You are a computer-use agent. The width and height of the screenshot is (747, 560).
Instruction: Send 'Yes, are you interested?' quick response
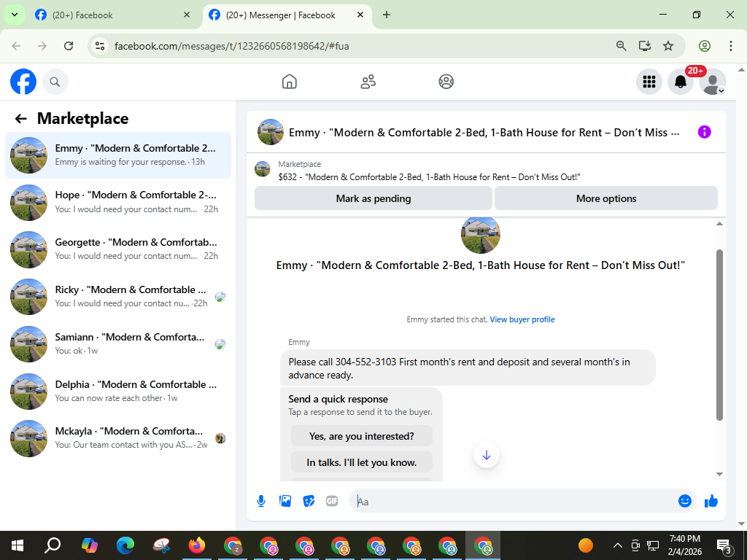362,436
